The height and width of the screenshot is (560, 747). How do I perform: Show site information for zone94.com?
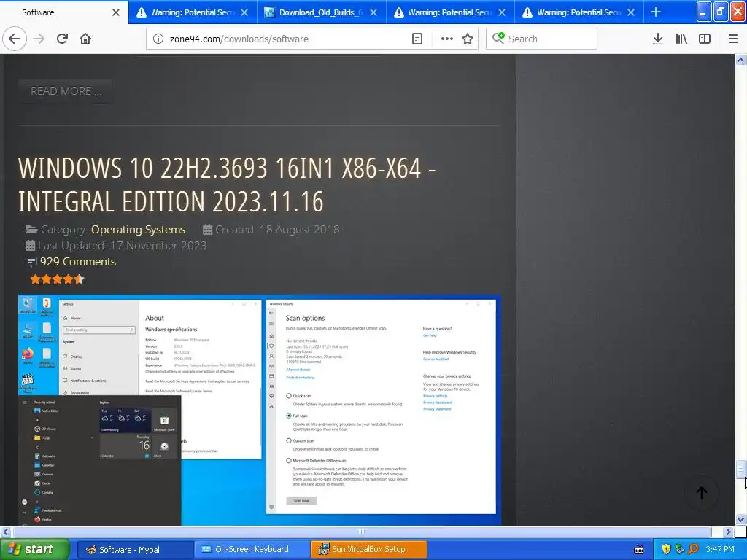[x=158, y=39]
